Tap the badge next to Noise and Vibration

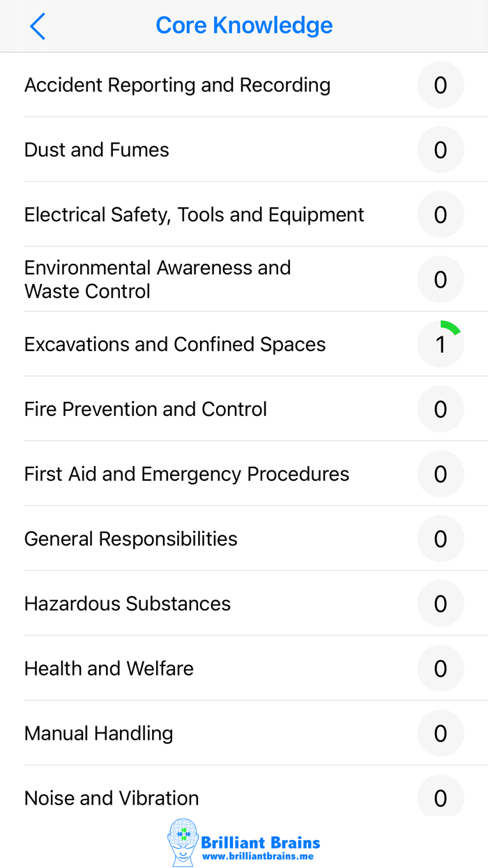[440, 798]
